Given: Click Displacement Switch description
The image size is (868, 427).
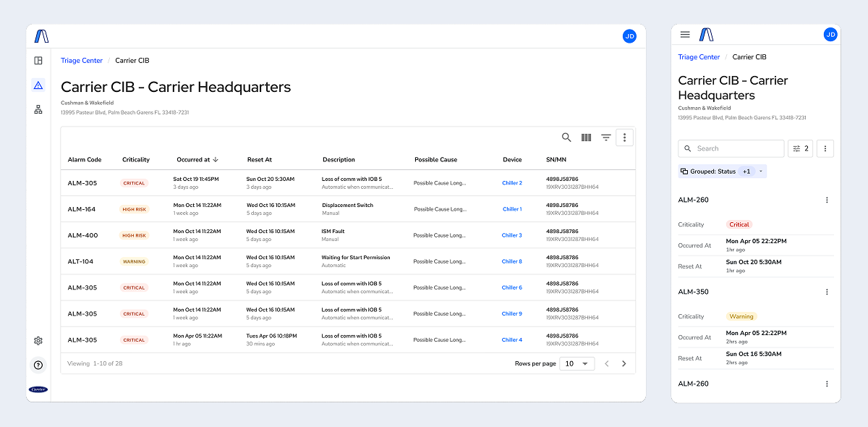Looking at the screenshot, I should (x=348, y=205).
